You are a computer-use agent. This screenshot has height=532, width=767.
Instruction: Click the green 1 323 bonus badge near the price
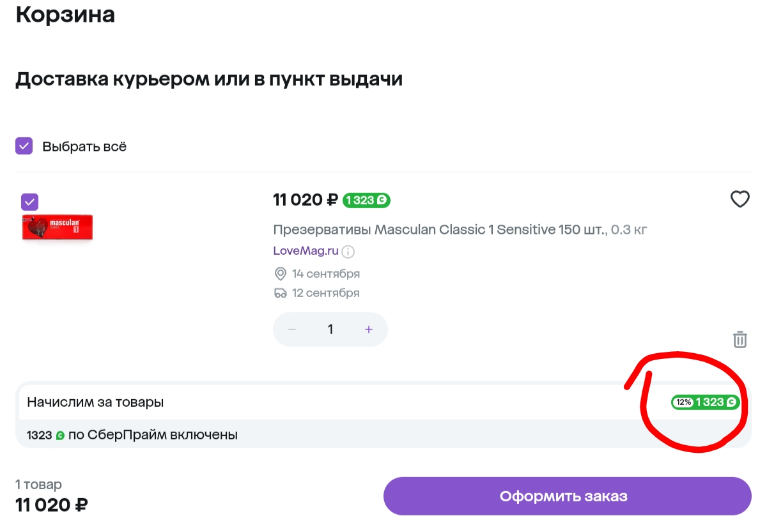pyautogui.click(x=366, y=201)
